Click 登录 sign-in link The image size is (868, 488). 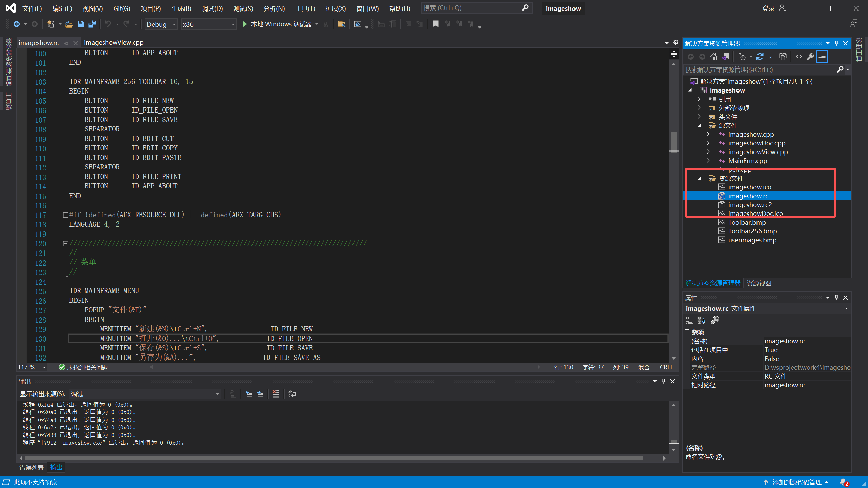point(768,8)
